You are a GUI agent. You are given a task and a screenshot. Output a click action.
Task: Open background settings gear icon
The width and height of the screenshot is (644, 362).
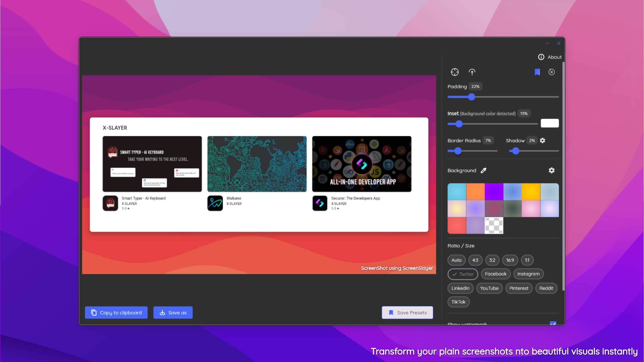[x=552, y=171]
